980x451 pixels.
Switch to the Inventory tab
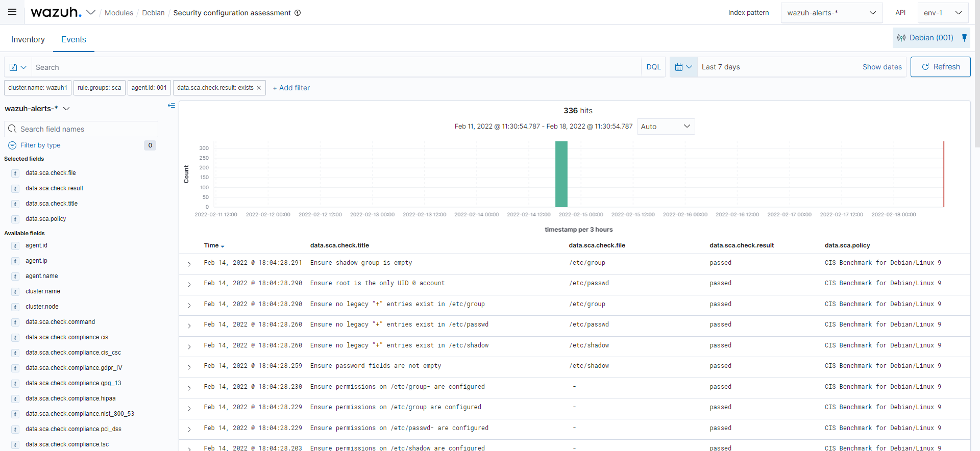(28, 39)
